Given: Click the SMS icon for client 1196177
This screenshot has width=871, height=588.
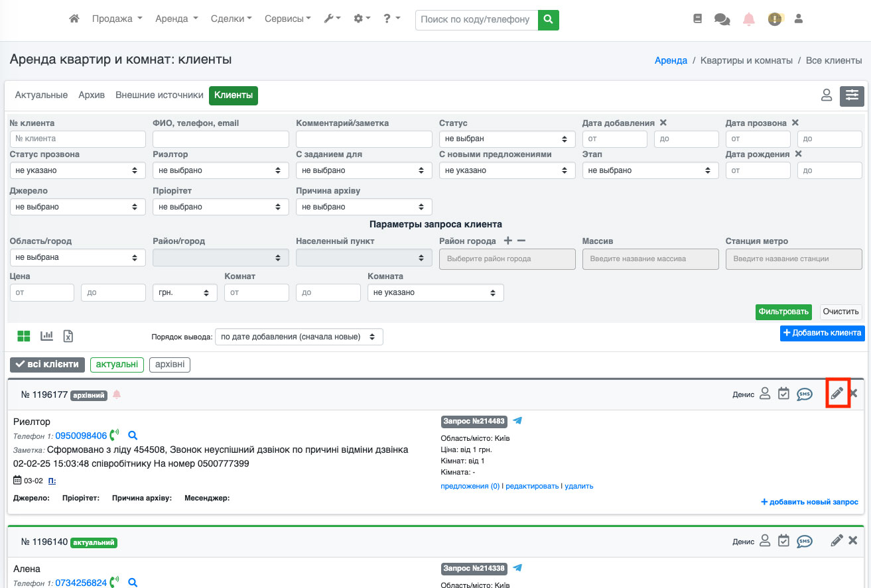Looking at the screenshot, I should [x=805, y=394].
